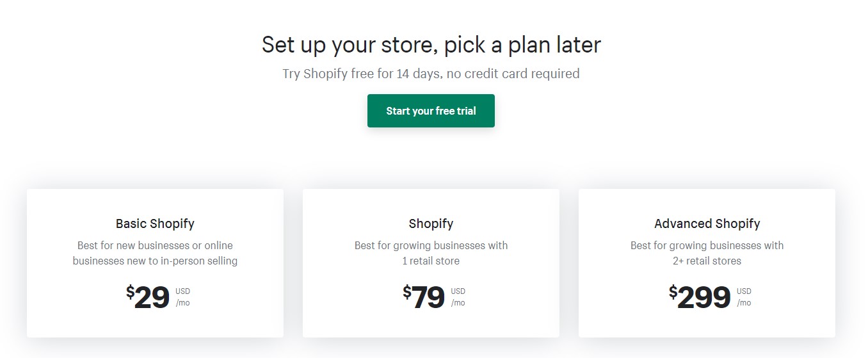The width and height of the screenshot is (868, 358).
Task: Click the /mo label beside the 29 price
Action: [x=183, y=303]
